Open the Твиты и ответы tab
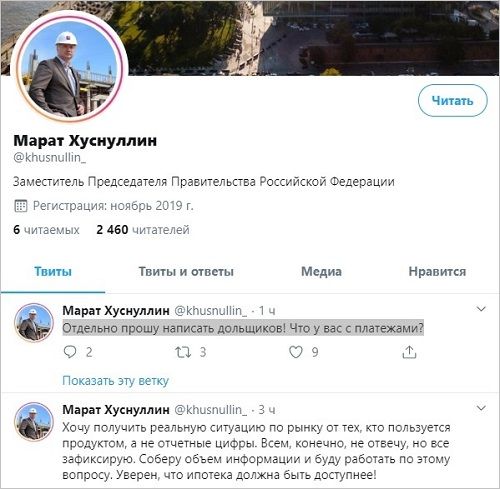This screenshot has width=500, height=489. pyautogui.click(x=186, y=272)
